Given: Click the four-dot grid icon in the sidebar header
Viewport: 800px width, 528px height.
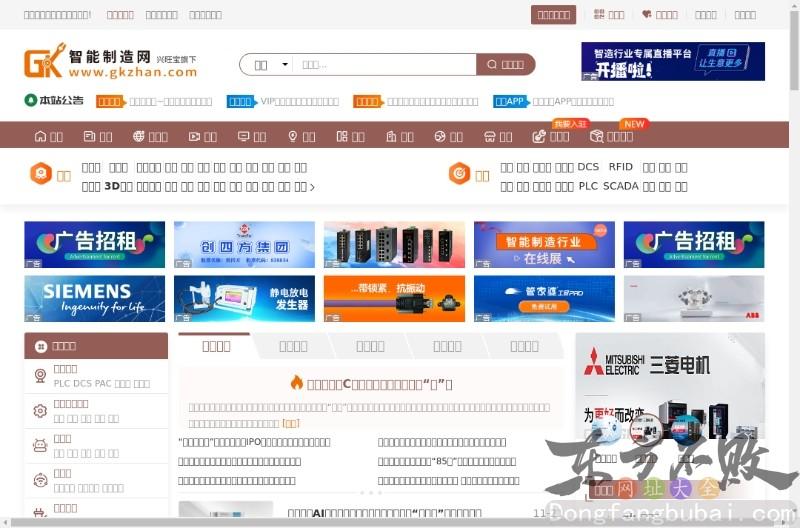Looking at the screenshot, I should 41,346.
